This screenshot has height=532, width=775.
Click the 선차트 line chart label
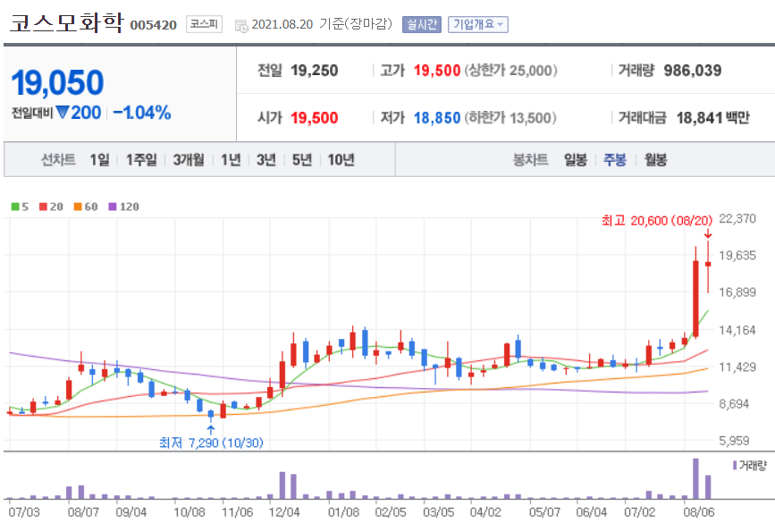coord(58,160)
